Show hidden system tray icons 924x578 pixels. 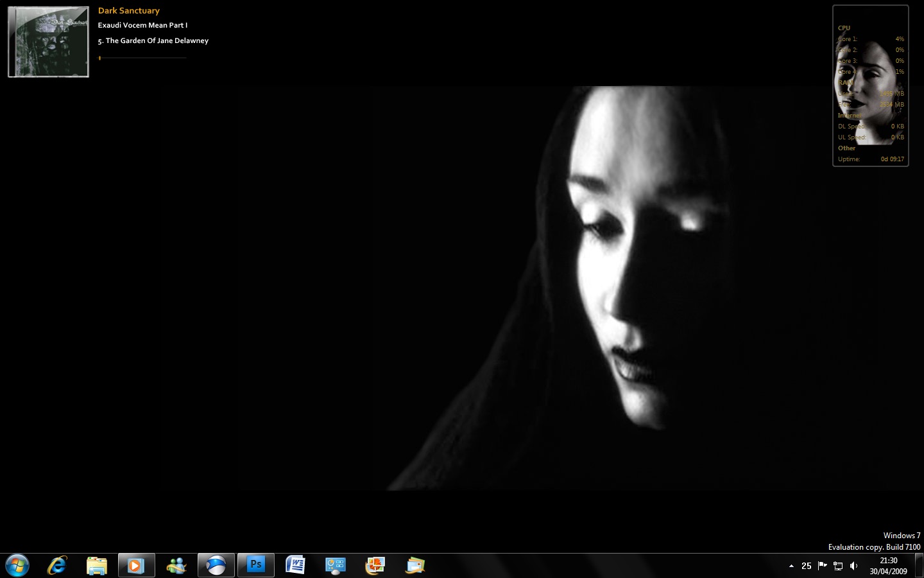(791, 566)
